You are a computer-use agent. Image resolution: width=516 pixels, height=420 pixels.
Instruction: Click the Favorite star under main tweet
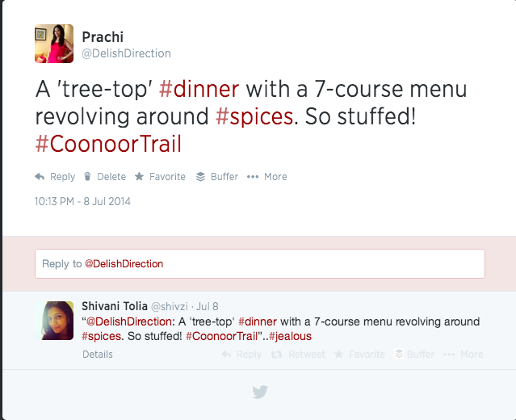[x=139, y=177]
